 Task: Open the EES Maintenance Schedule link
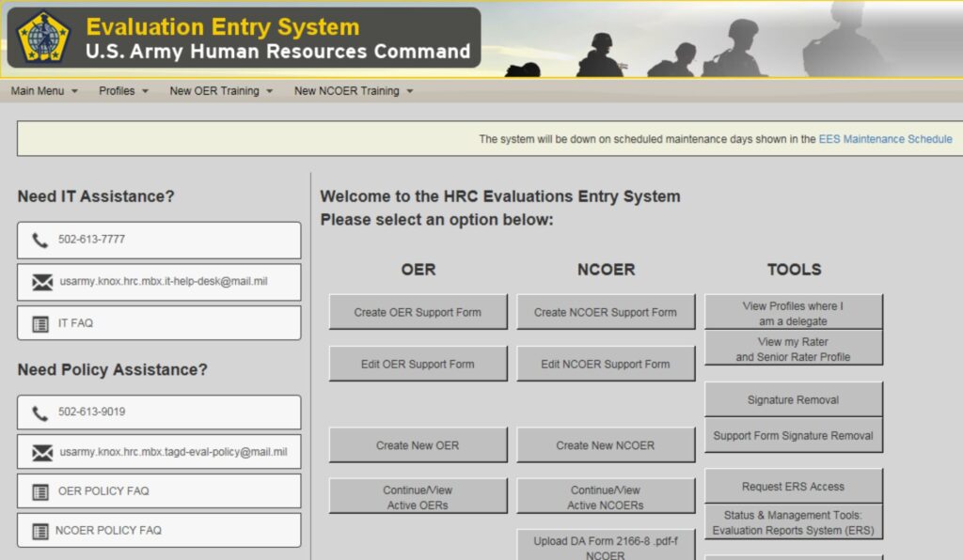[885, 138]
